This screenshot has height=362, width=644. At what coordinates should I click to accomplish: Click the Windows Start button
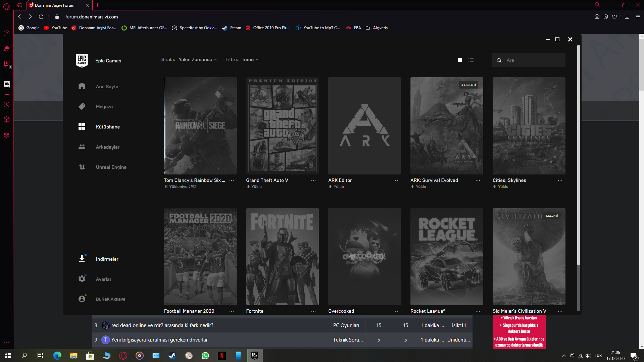8,356
